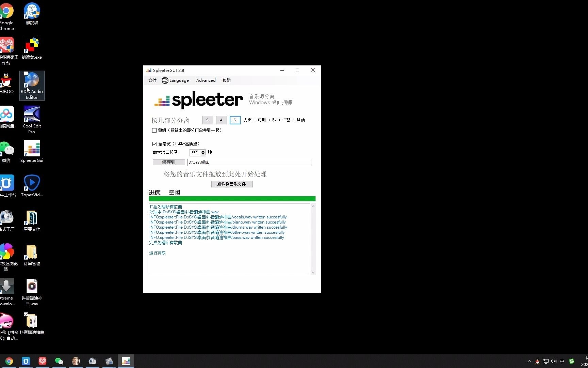Select 4-stem separation option
588x368 pixels.
click(221, 120)
